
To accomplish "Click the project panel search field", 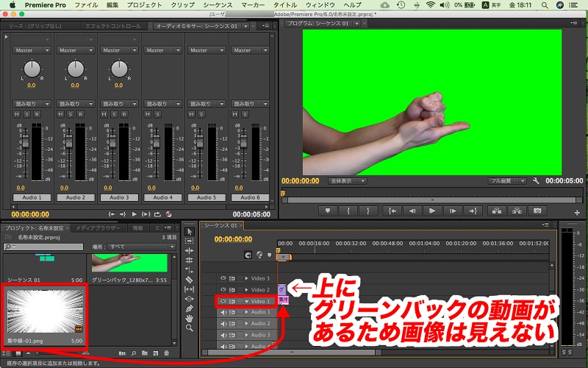I will pos(43,247).
